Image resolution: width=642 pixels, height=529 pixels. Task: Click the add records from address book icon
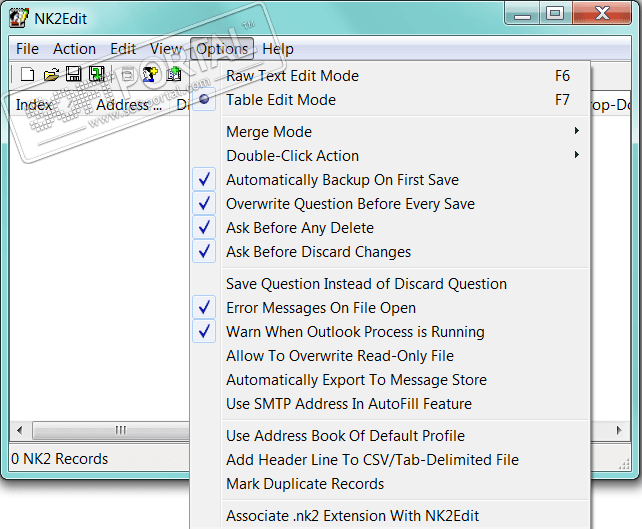click(174, 75)
